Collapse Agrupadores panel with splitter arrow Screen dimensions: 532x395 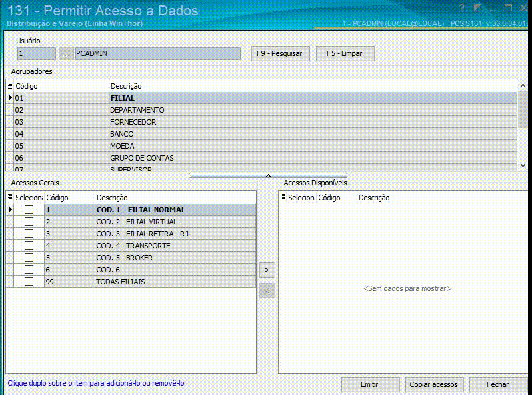(268, 175)
